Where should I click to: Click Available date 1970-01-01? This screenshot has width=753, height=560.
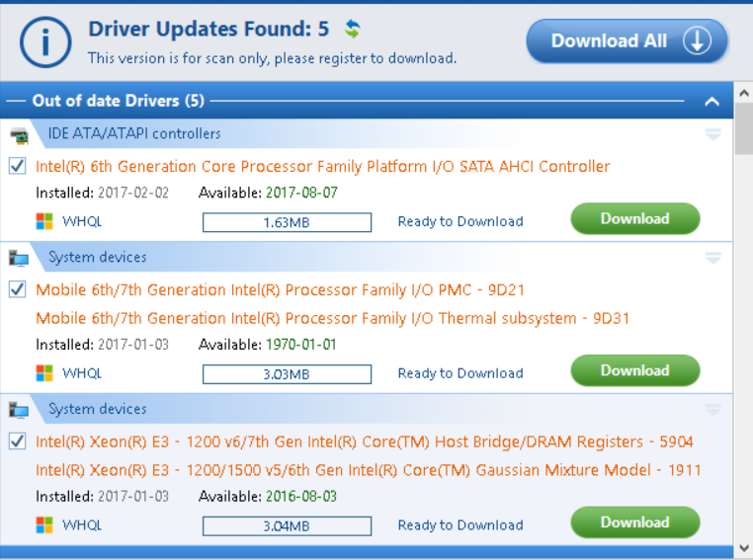coord(301,345)
